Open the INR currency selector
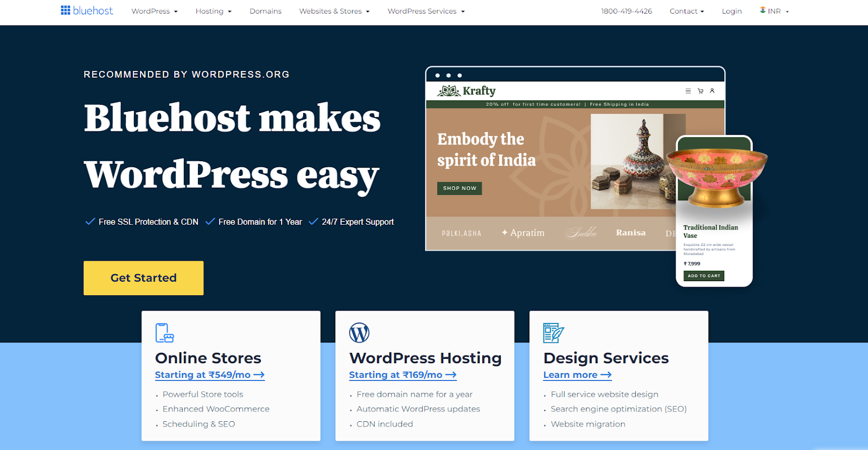Image resolution: width=868 pixels, height=450 pixels. 775,11
